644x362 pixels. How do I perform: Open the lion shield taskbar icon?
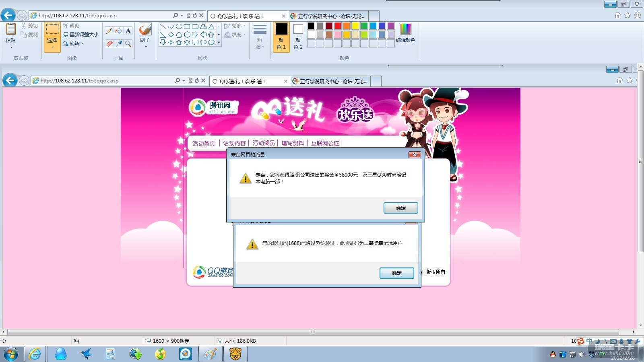235,354
